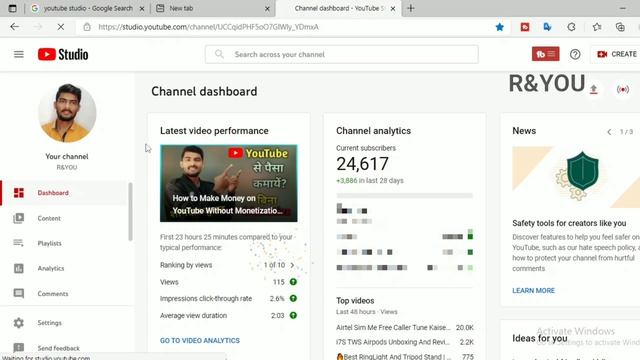The width and height of the screenshot is (640, 360).
Task: Click green indicator beside click-through rate
Action: click(x=293, y=298)
